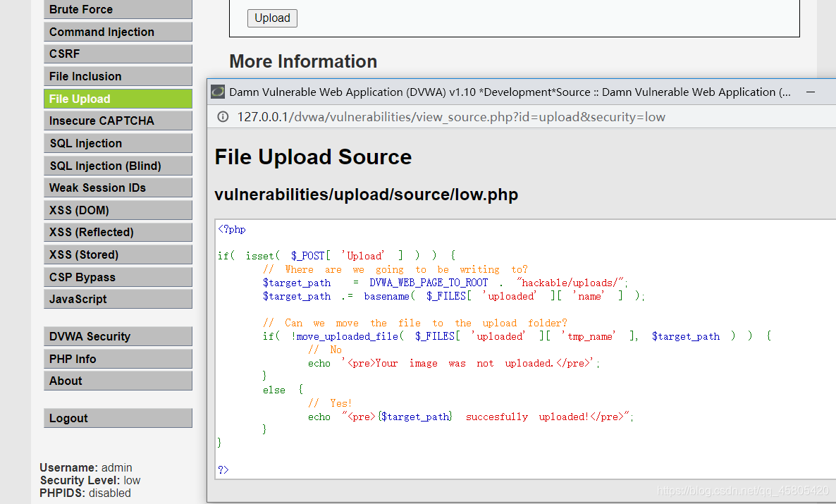The height and width of the screenshot is (504, 836).
Task: Go to Weak Session IDs
Action: (118, 188)
